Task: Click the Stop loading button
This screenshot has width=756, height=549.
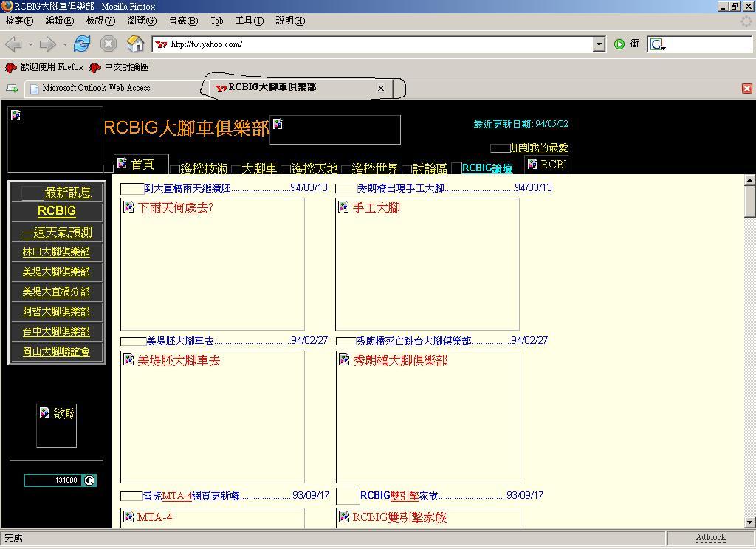Action: tap(109, 44)
